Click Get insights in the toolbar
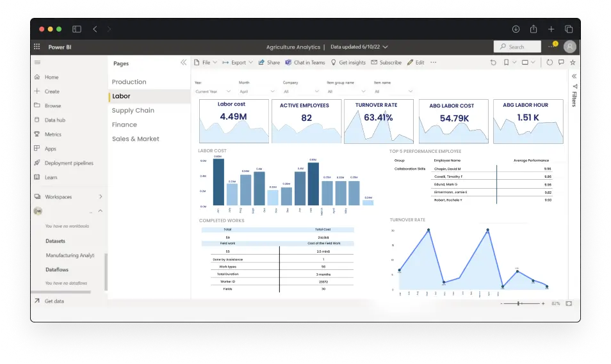The height and width of the screenshot is (364, 611). 348,63
